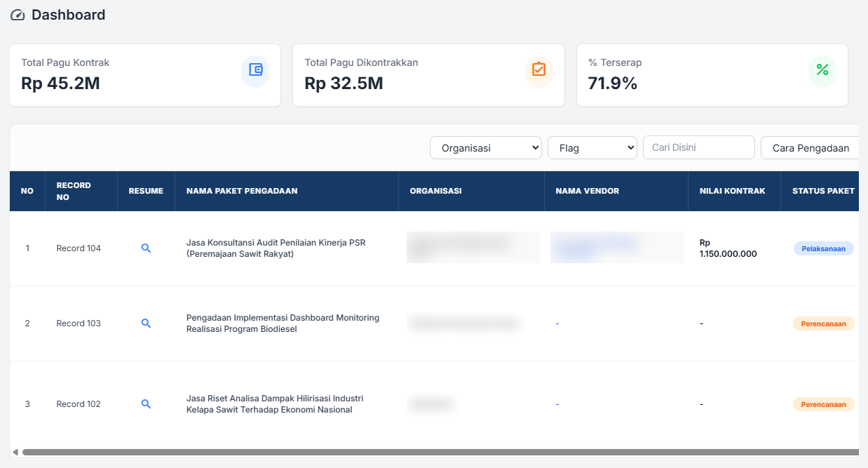Click row number 3 cell
This screenshot has height=468, width=868.
pyautogui.click(x=27, y=404)
